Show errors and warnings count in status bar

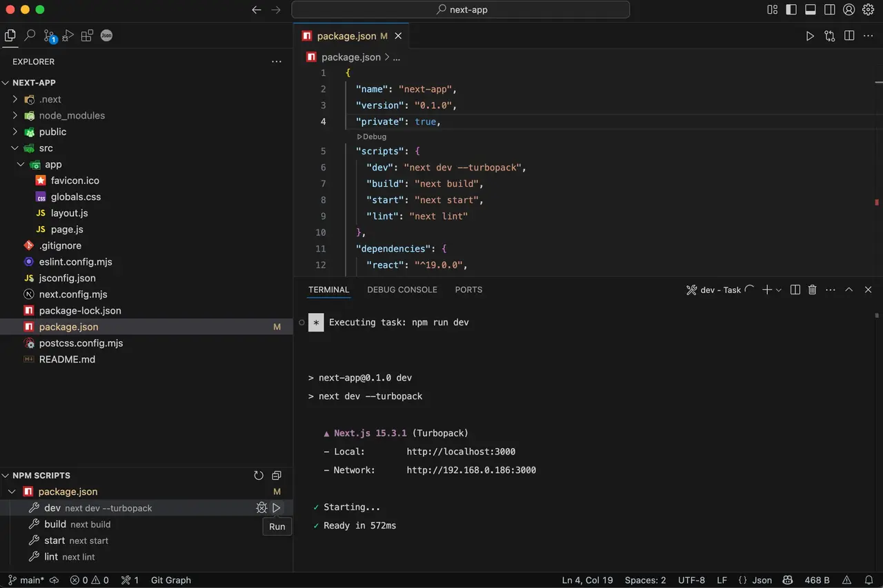coord(89,580)
